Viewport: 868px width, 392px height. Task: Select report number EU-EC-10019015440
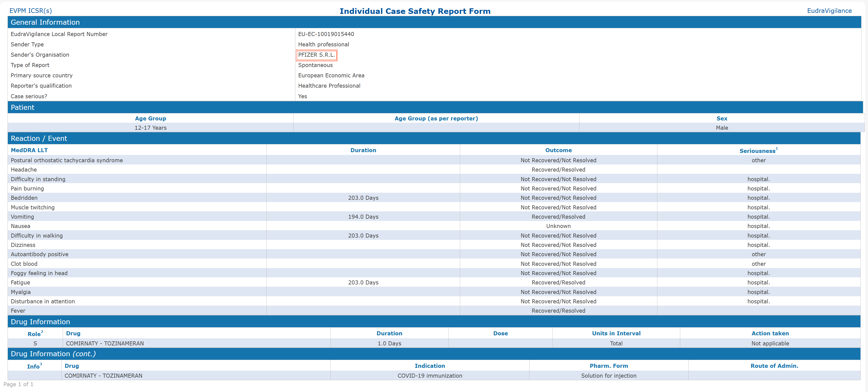[326, 34]
